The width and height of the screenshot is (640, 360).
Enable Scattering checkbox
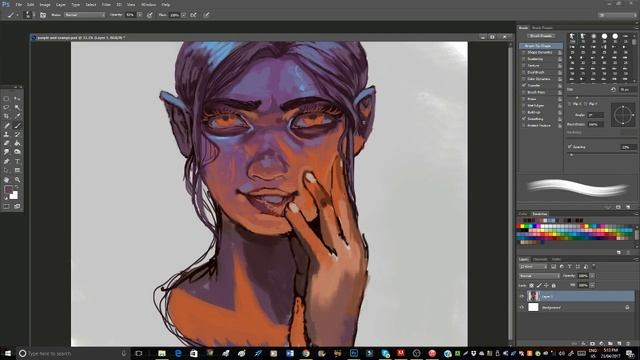pyautogui.click(x=524, y=59)
